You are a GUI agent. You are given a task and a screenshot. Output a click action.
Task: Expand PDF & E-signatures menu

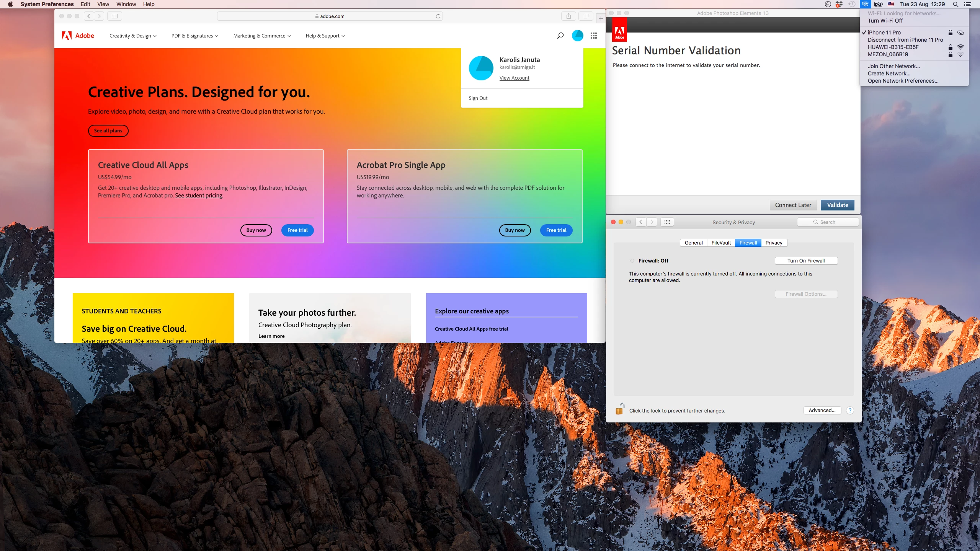pyautogui.click(x=194, y=36)
